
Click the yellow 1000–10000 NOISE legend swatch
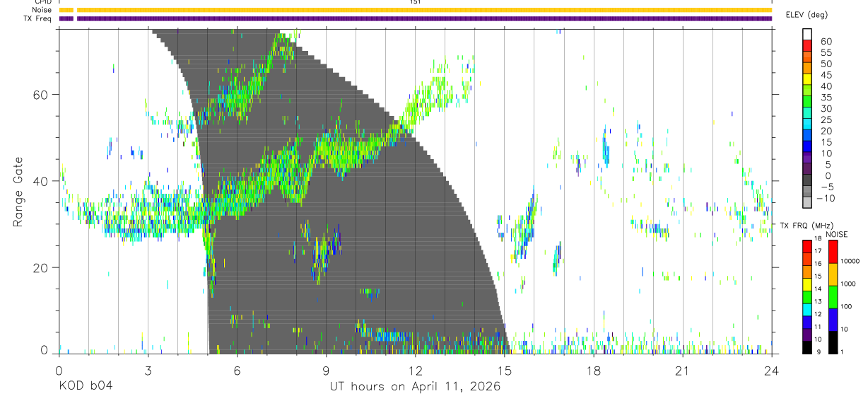tap(833, 274)
